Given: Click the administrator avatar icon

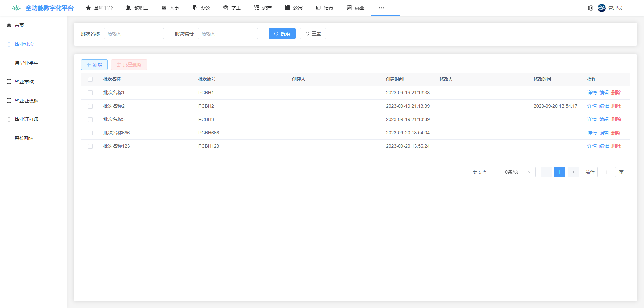Looking at the screenshot, I should (x=601, y=8).
